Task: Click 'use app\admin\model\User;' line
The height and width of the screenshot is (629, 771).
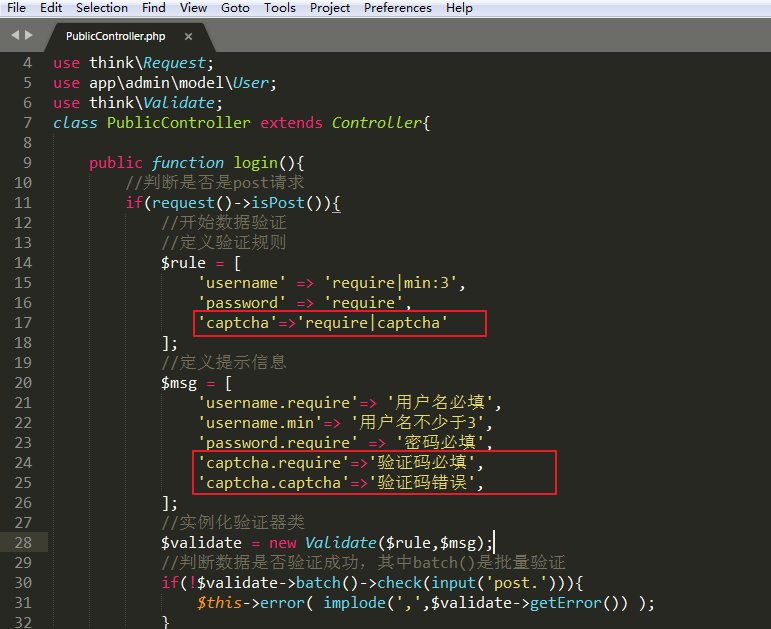Action: pyautogui.click(x=165, y=83)
